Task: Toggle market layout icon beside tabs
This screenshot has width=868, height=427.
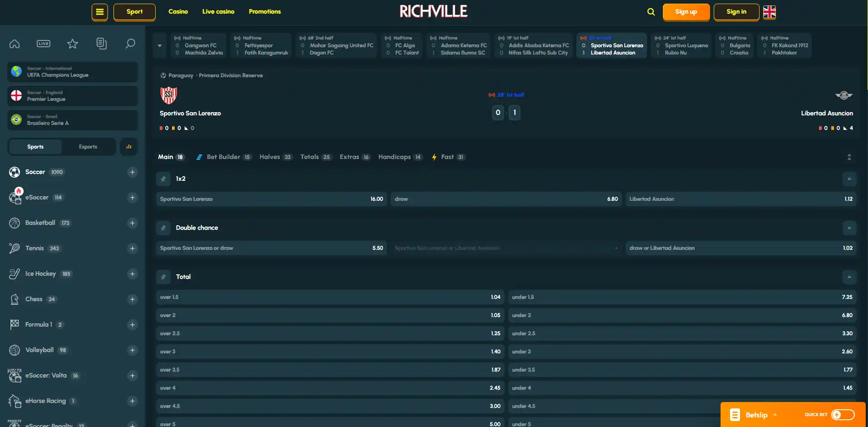Action: (849, 157)
